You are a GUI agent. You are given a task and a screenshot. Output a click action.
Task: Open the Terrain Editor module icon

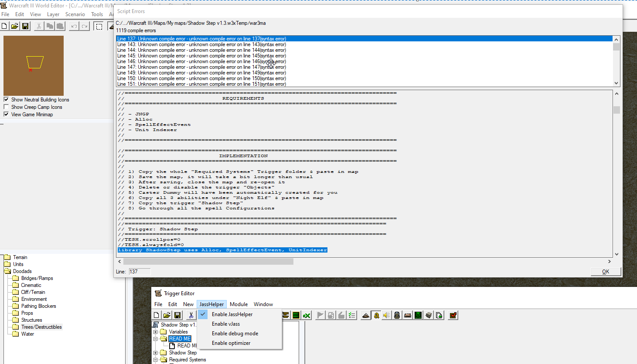point(366,315)
